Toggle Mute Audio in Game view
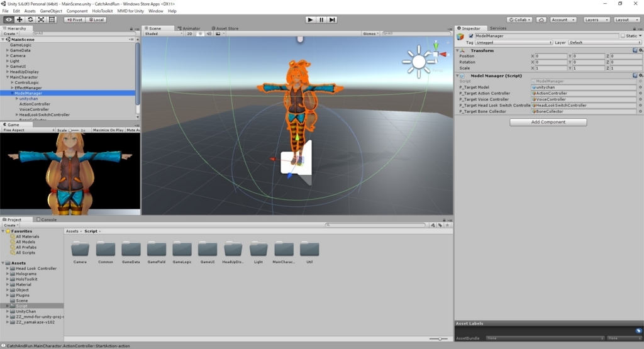The image size is (644, 349). [133, 130]
